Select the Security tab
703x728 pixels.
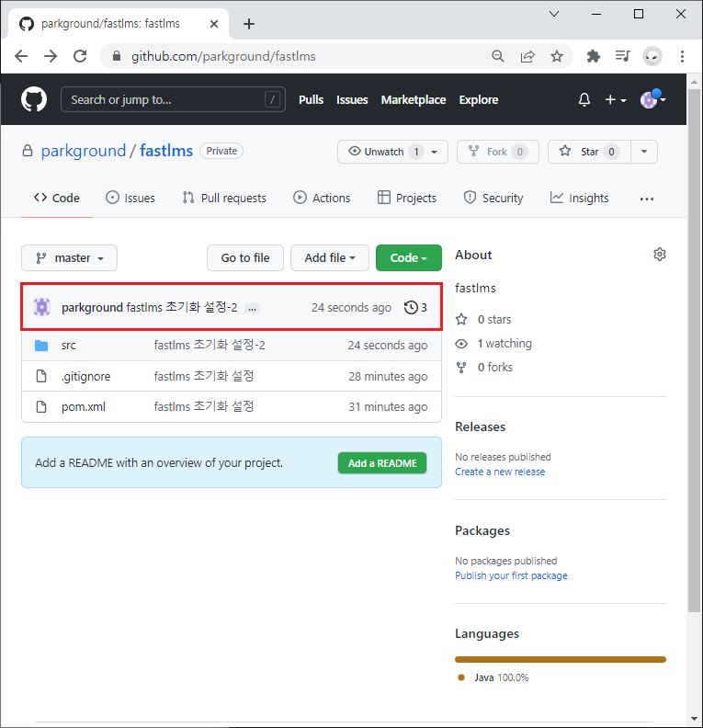[x=493, y=198]
